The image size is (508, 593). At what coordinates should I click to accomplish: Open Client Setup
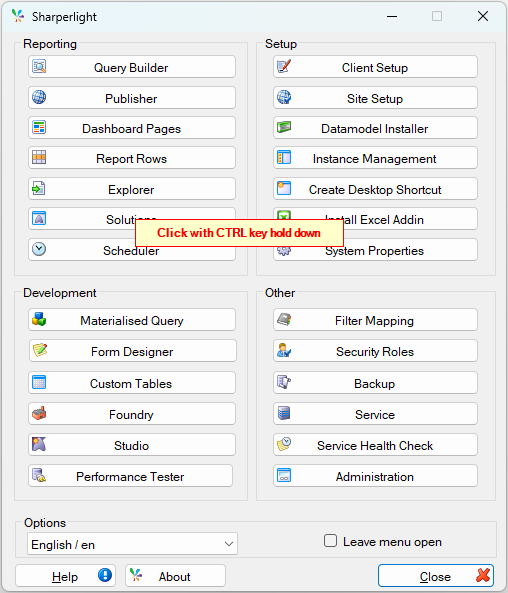tap(375, 67)
